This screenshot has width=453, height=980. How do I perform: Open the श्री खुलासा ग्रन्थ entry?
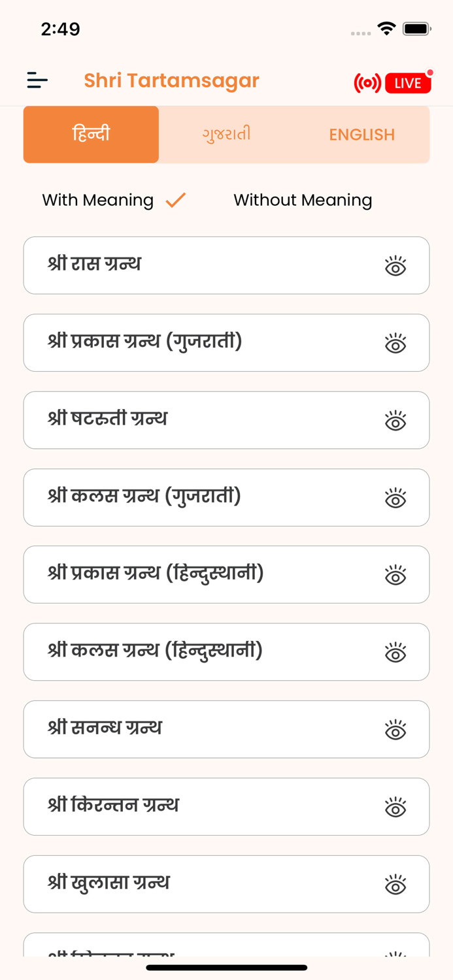(x=196, y=884)
